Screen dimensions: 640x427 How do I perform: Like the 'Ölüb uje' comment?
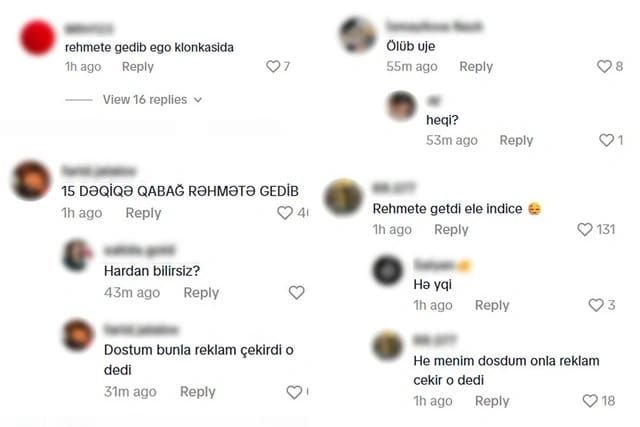604,66
